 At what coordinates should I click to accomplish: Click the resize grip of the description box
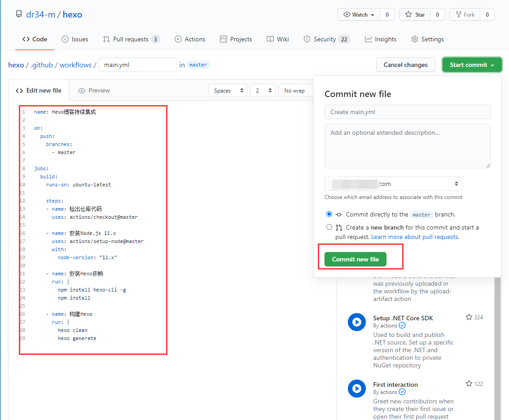[488, 166]
